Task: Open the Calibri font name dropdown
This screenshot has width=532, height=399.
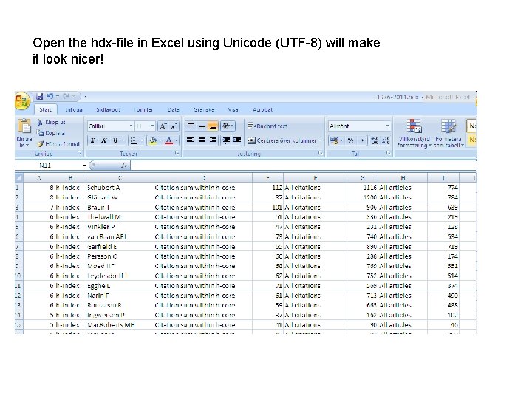Action: (132, 126)
